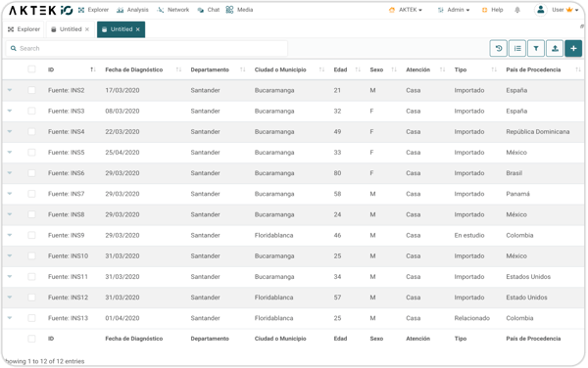
Task: Expand row Fuente: INS6
Action: [10, 173]
